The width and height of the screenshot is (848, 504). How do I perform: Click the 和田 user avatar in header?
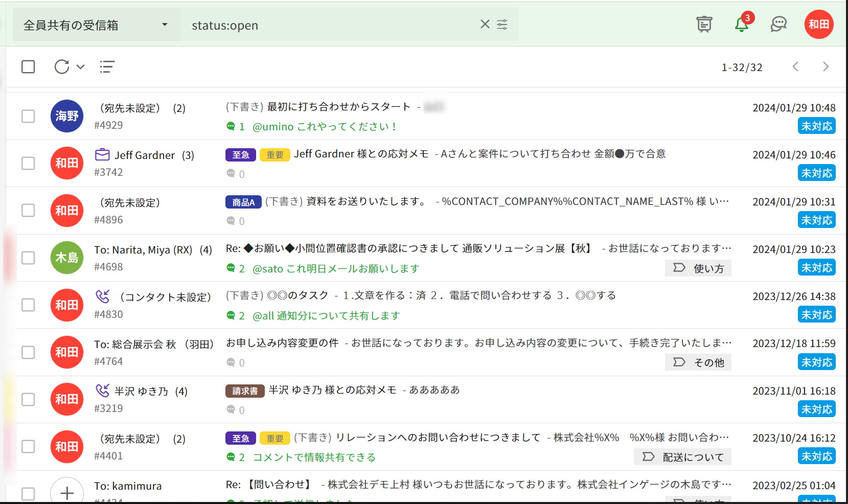[x=819, y=25]
